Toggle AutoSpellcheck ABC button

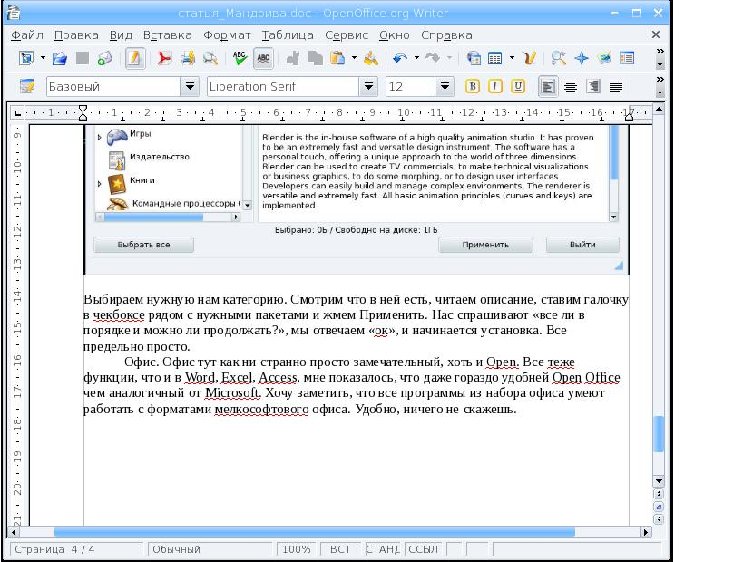tap(263, 58)
